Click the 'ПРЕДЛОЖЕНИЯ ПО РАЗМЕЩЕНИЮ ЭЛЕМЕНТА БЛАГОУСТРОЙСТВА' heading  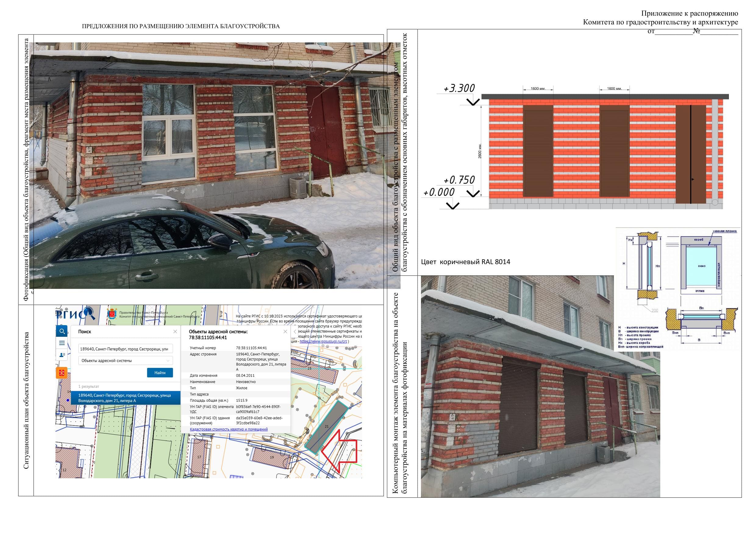pyautogui.click(x=181, y=26)
